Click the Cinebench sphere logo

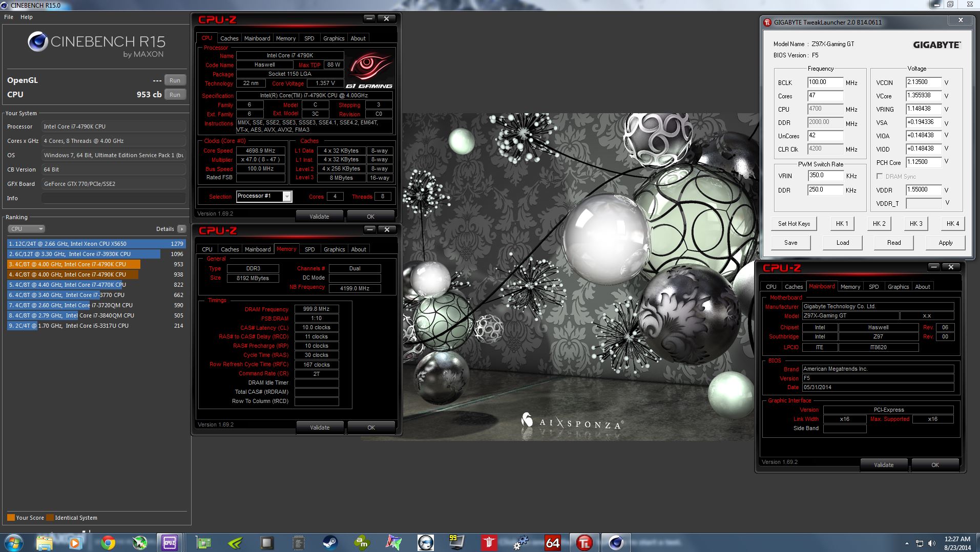click(37, 41)
